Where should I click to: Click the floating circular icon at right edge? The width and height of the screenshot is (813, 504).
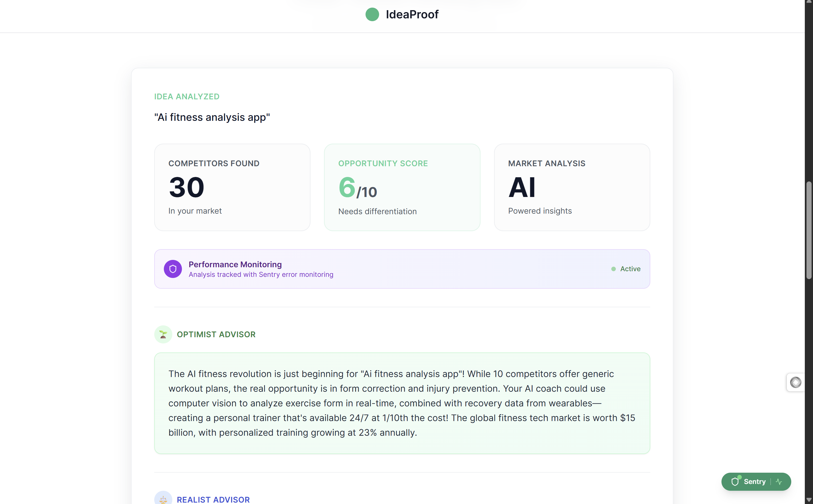click(x=796, y=382)
